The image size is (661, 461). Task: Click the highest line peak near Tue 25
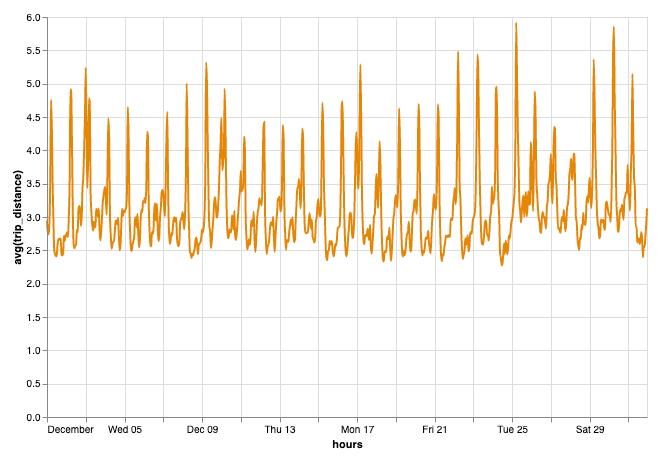coord(516,23)
